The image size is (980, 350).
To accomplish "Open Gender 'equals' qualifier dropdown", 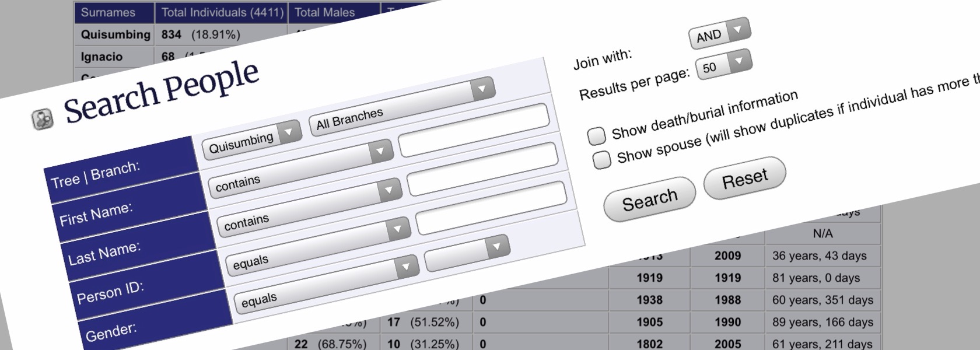I will [325, 284].
